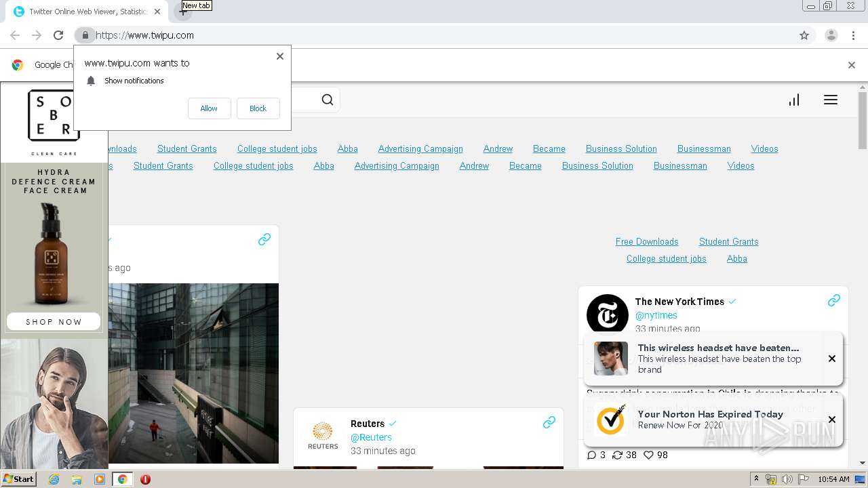Screen dimensions: 868x488
Task: Open the hamburger menu icon
Action: (831, 100)
